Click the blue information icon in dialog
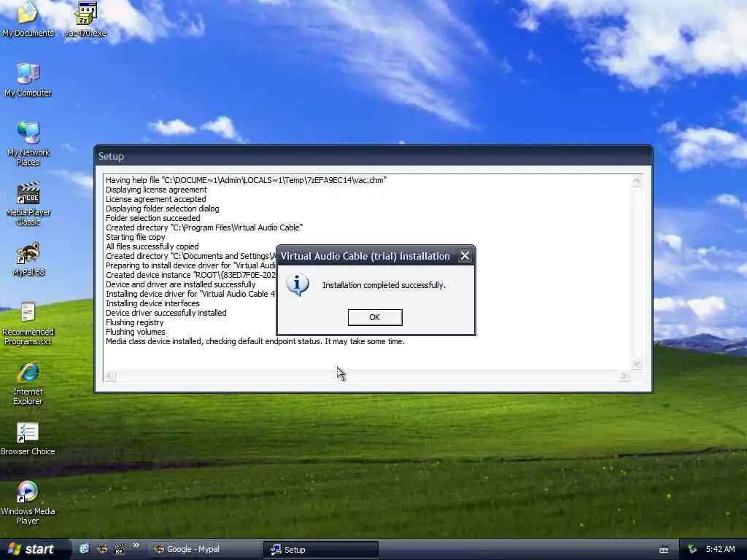 pyautogui.click(x=298, y=285)
